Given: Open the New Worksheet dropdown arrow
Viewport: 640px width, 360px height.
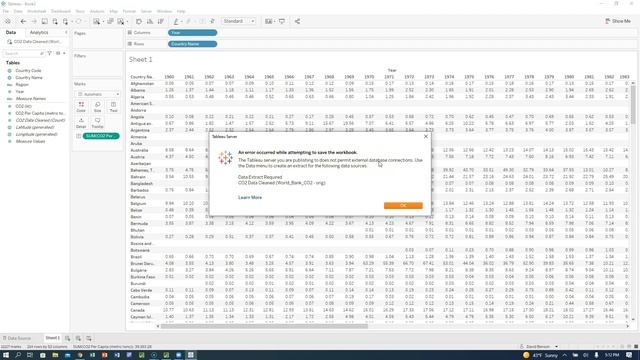Looking at the screenshot, I should (x=102, y=22).
